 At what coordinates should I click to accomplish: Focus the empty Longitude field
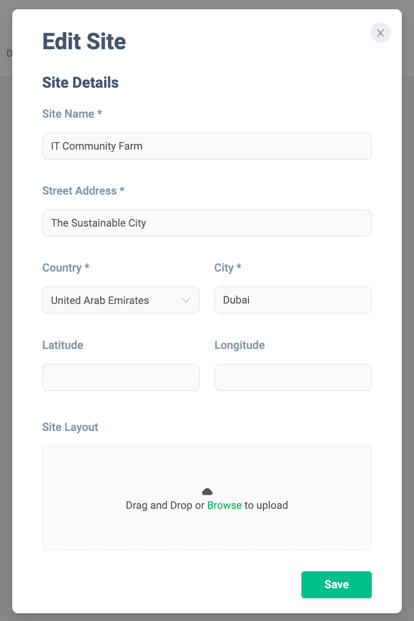coord(293,377)
